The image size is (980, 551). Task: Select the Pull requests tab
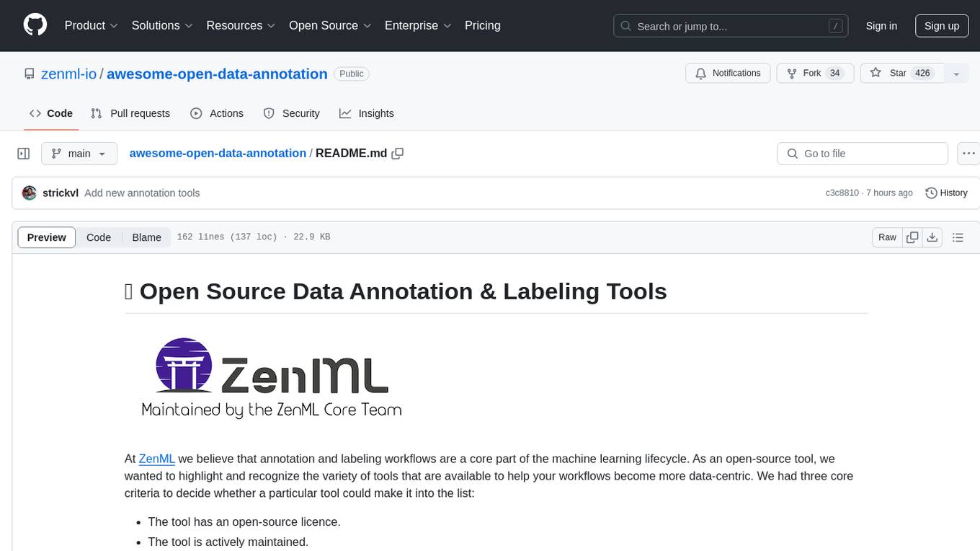(x=130, y=113)
